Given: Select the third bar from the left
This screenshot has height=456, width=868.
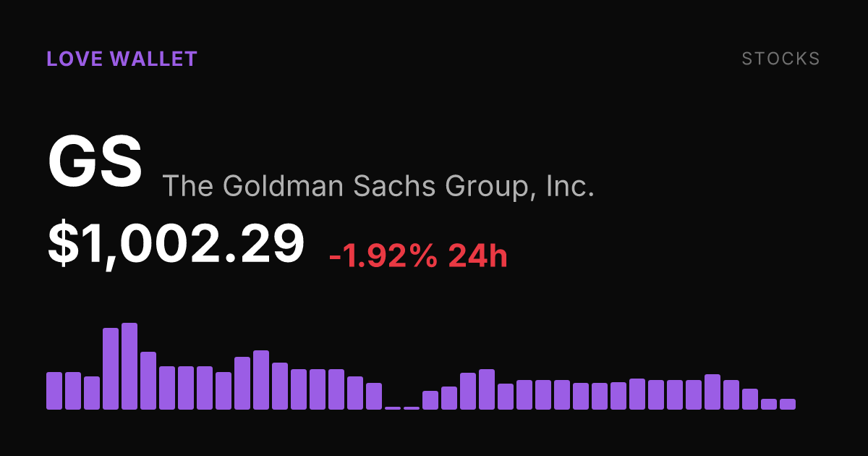Looking at the screenshot, I should [92, 393].
